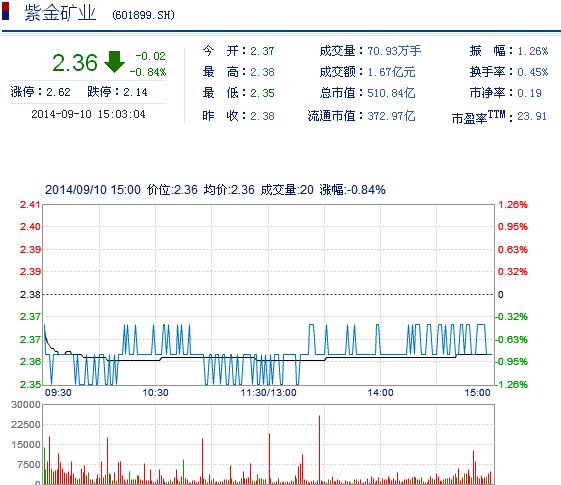561x485 pixels.
Task: Click the day's low value 2.35
Action: [x=262, y=93]
